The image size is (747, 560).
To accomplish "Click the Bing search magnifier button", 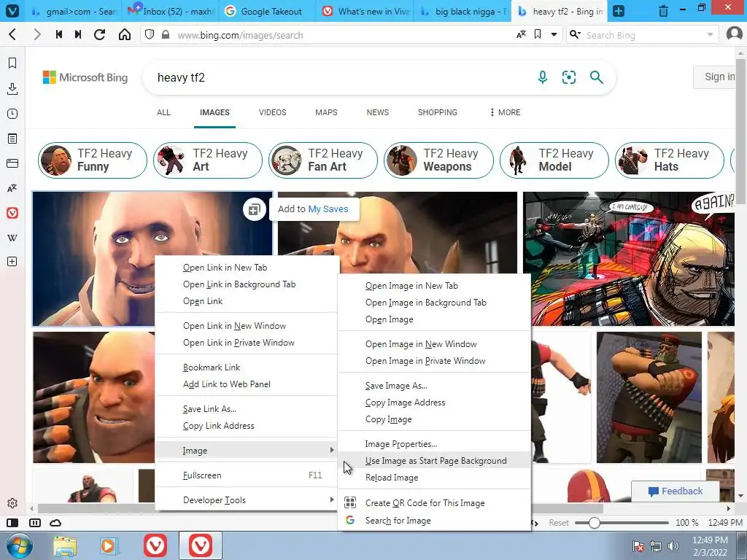I will 597,77.
